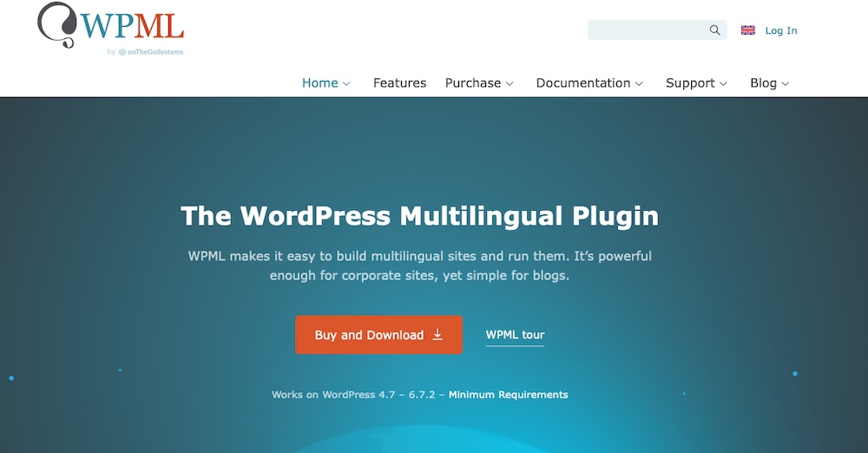The height and width of the screenshot is (453, 868).
Task: Open the Support menu item
Action: click(x=690, y=83)
